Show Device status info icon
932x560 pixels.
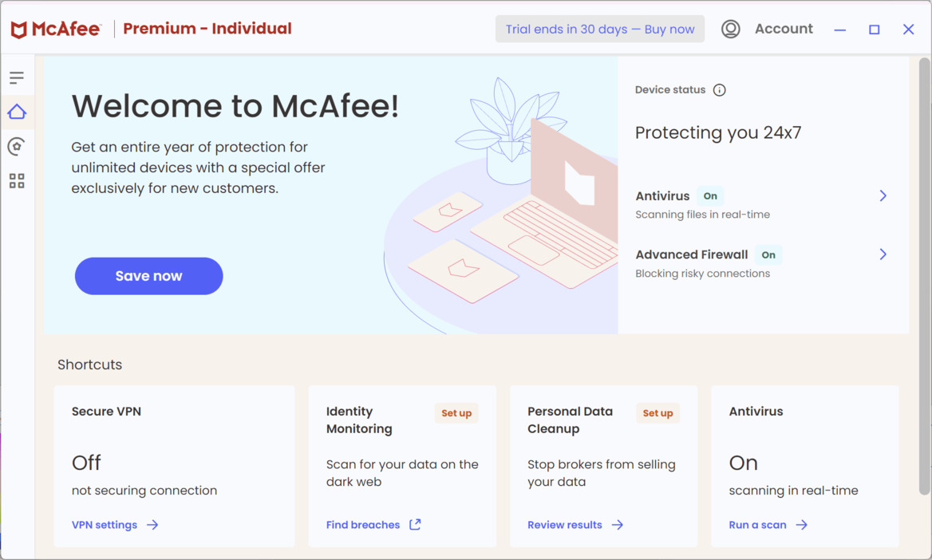pyautogui.click(x=719, y=90)
